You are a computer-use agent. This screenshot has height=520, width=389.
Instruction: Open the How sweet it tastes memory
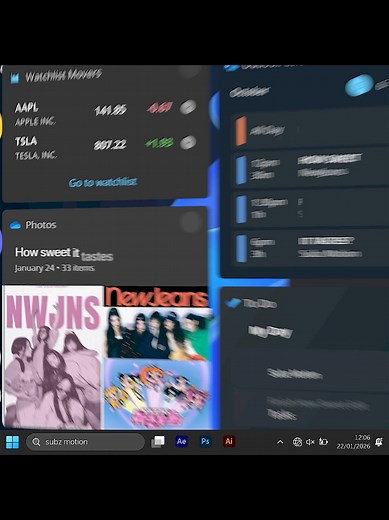(64, 253)
